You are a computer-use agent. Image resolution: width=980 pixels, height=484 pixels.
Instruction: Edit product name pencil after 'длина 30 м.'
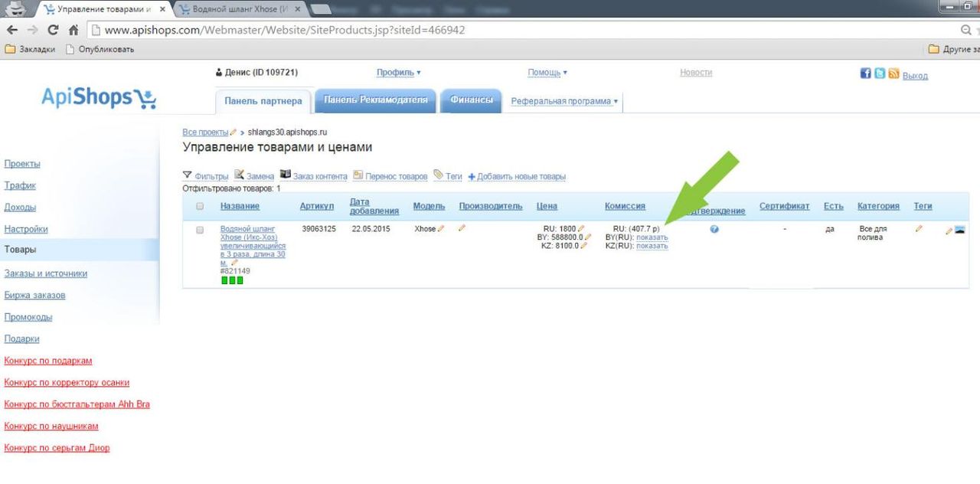pyautogui.click(x=235, y=263)
